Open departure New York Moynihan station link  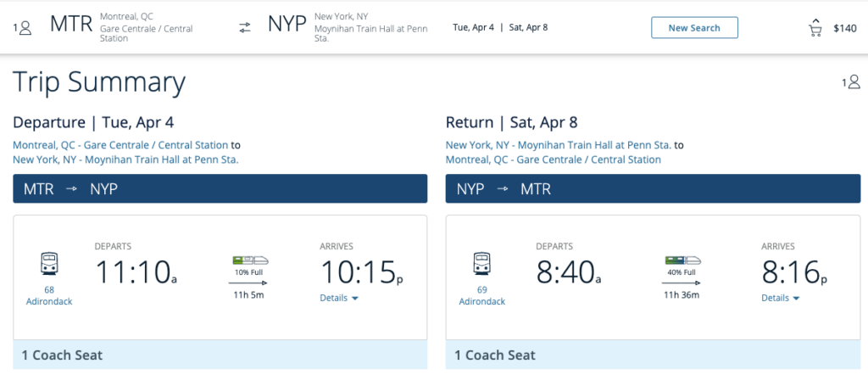pos(125,160)
